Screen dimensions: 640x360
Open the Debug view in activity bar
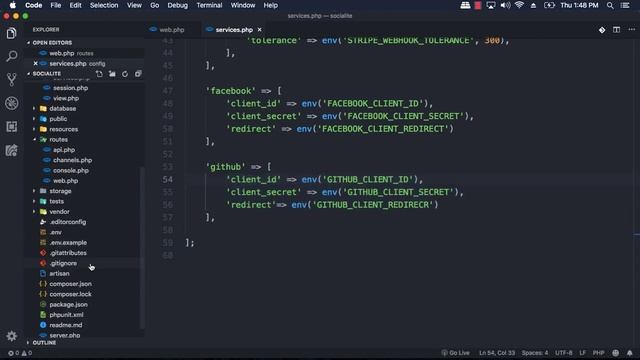(11, 103)
